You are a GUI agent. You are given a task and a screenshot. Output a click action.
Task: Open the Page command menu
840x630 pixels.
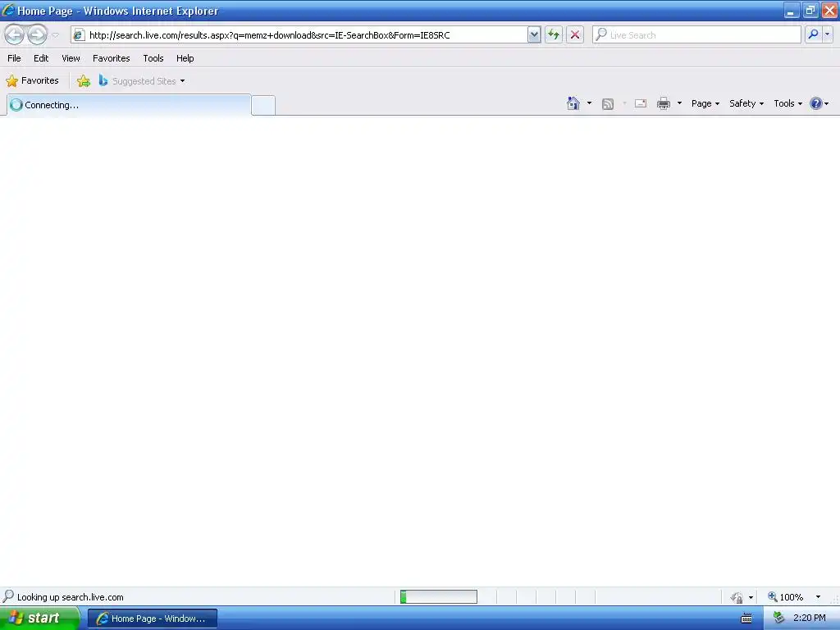[x=705, y=103]
